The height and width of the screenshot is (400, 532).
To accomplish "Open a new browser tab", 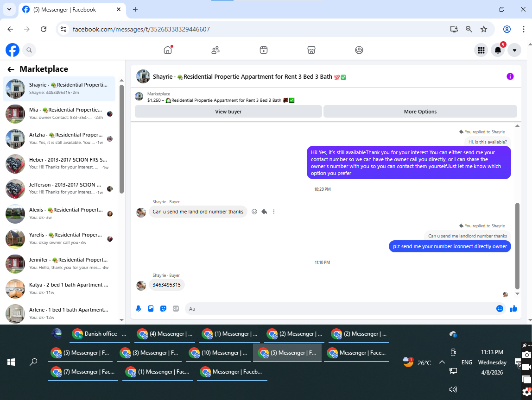I will [135, 9].
